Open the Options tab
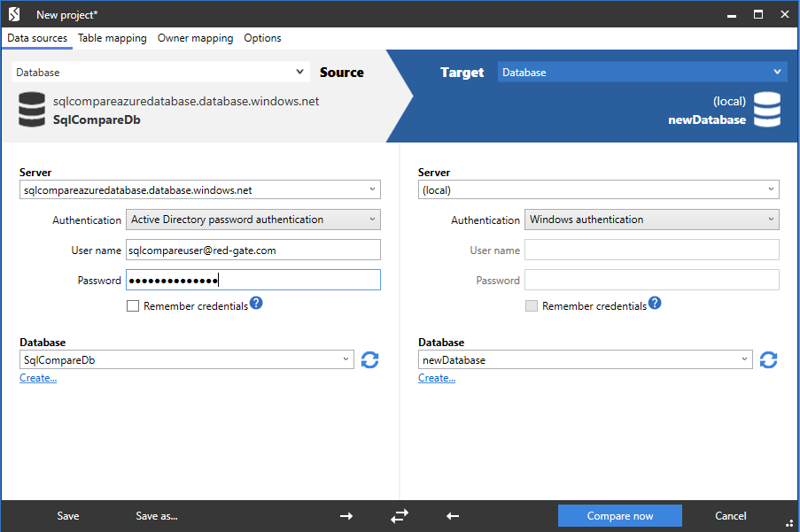 click(x=262, y=38)
